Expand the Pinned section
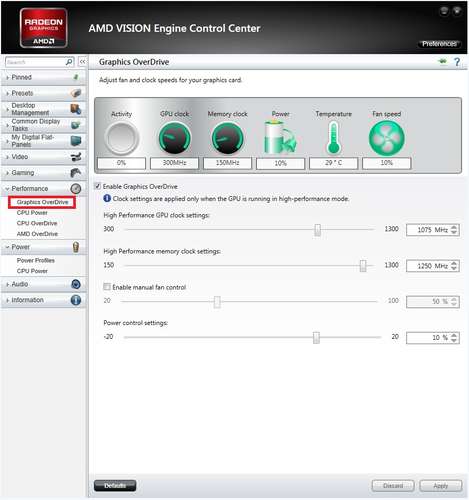Viewport: 469px width, 500px height. point(7,77)
